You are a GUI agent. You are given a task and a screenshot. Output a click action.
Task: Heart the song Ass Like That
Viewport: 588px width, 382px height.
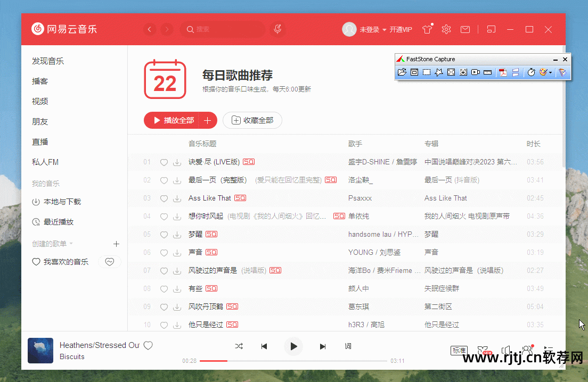[x=164, y=198]
